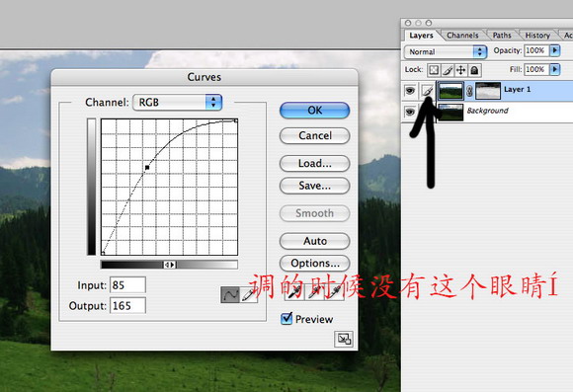The image size is (573, 392).
Task: Enable lock position move icon
Action: 460,70
